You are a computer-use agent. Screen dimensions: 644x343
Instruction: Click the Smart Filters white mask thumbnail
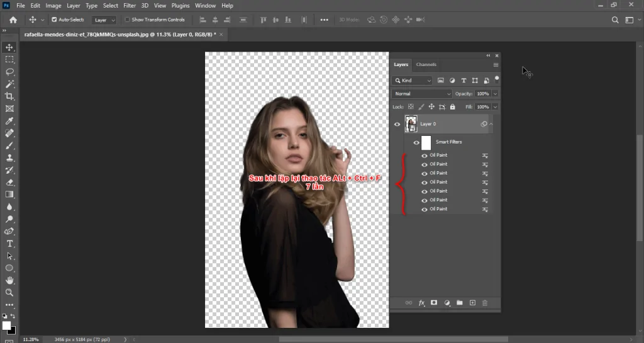426,142
